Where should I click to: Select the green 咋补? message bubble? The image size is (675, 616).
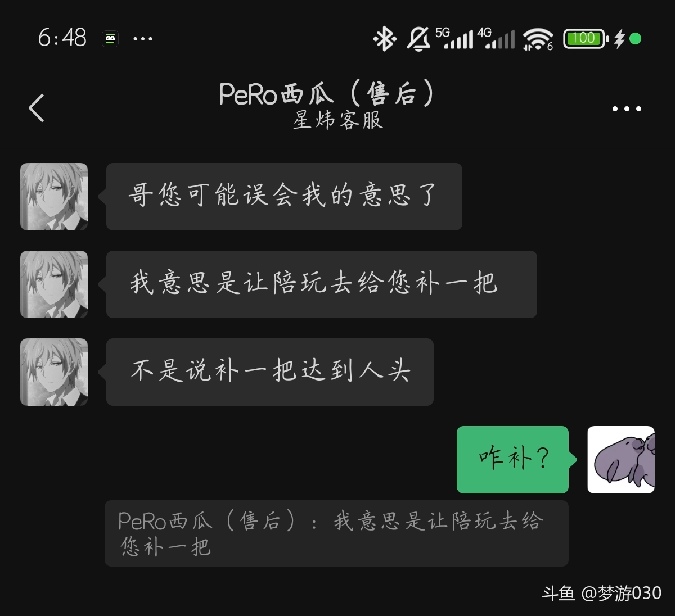(513, 460)
